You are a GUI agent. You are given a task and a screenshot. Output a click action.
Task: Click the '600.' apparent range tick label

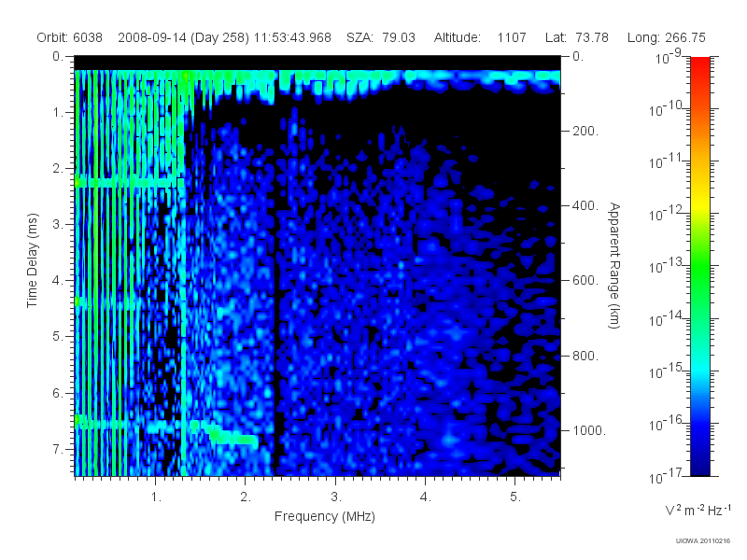point(585,281)
